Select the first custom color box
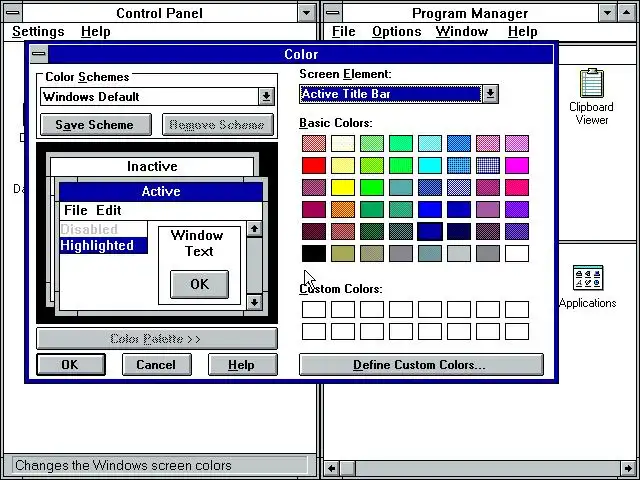This screenshot has height=480, width=640. coord(314,309)
